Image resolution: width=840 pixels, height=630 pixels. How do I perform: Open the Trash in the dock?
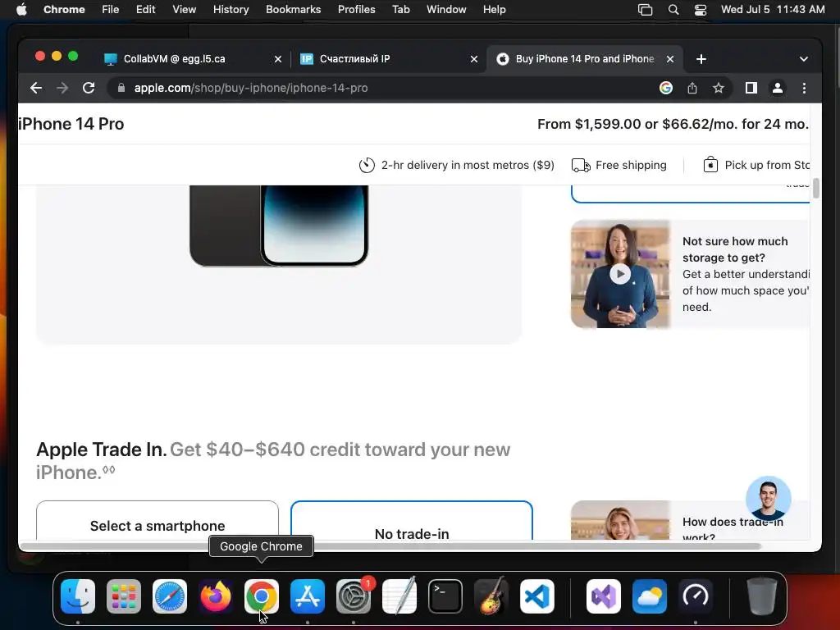[x=761, y=596]
